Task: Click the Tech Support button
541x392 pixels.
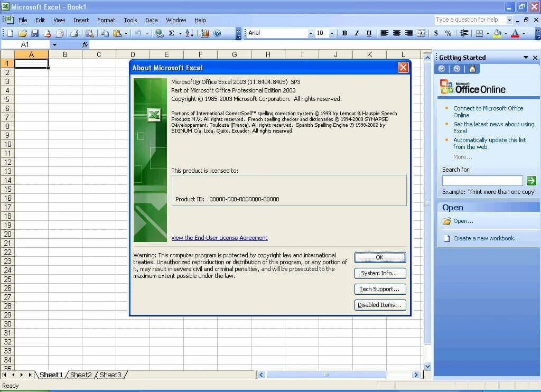Action: pos(380,289)
